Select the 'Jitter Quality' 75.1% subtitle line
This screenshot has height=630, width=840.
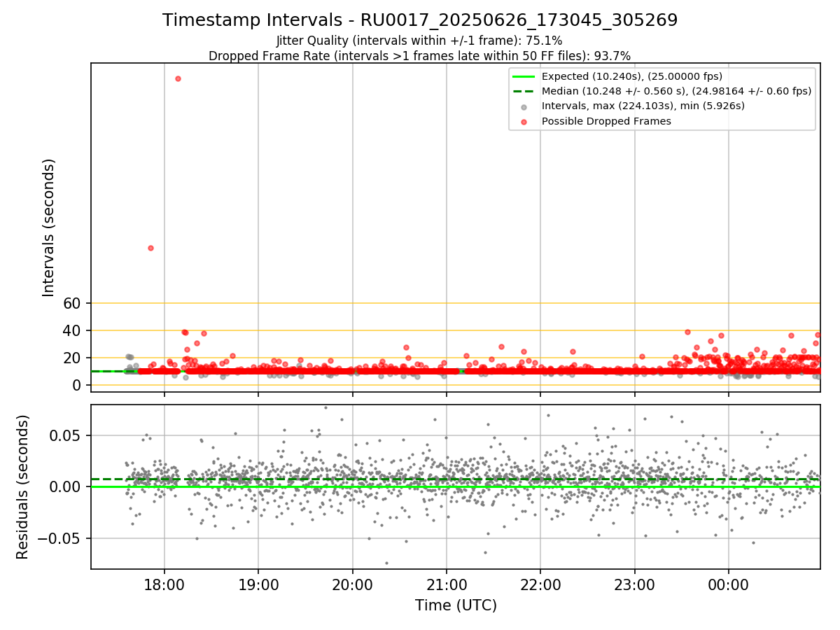click(420, 41)
